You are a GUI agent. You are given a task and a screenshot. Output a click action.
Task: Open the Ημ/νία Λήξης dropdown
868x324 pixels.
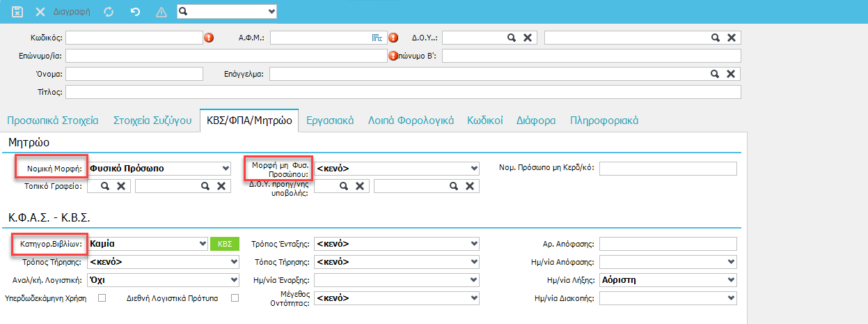(x=731, y=280)
